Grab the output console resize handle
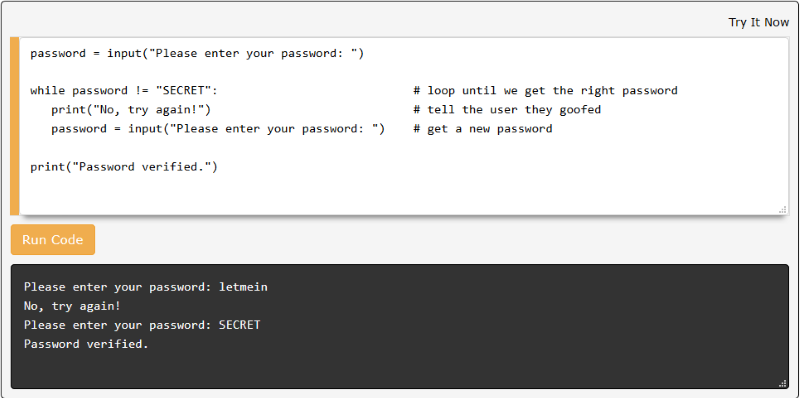The height and width of the screenshot is (400, 800). click(782, 382)
